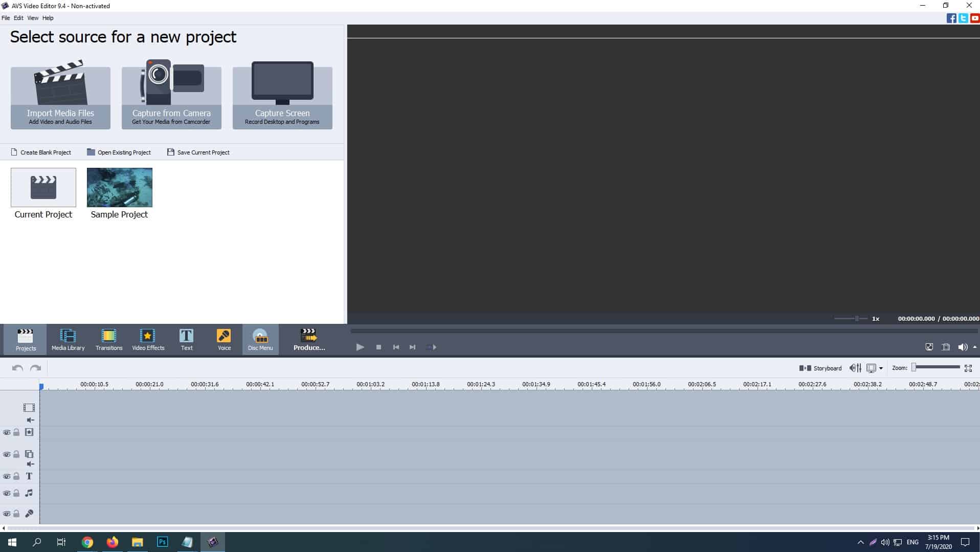Image resolution: width=980 pixels, height=552 pixels.
Task: Hide the voice track
Action: point(7,514)
